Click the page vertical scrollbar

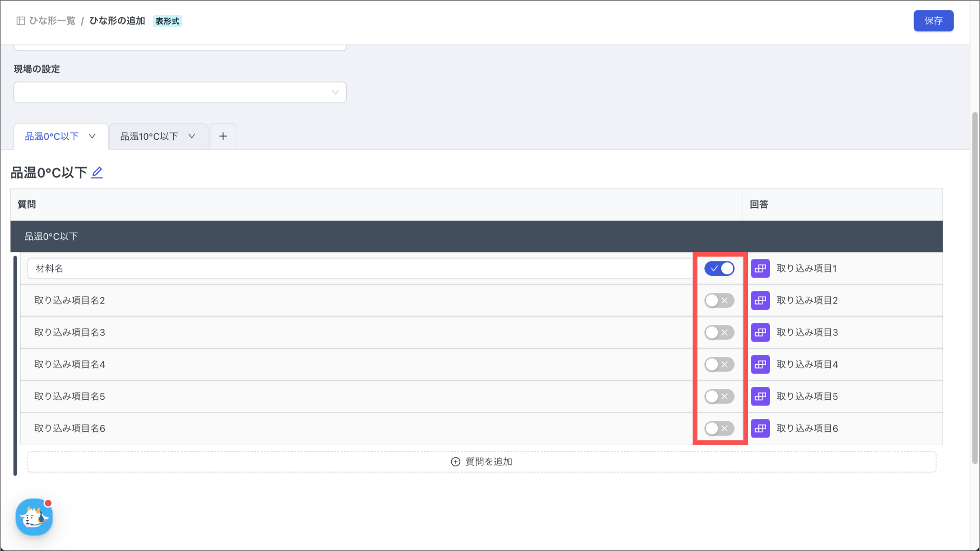pyautogui.click(x=975, y=287)
